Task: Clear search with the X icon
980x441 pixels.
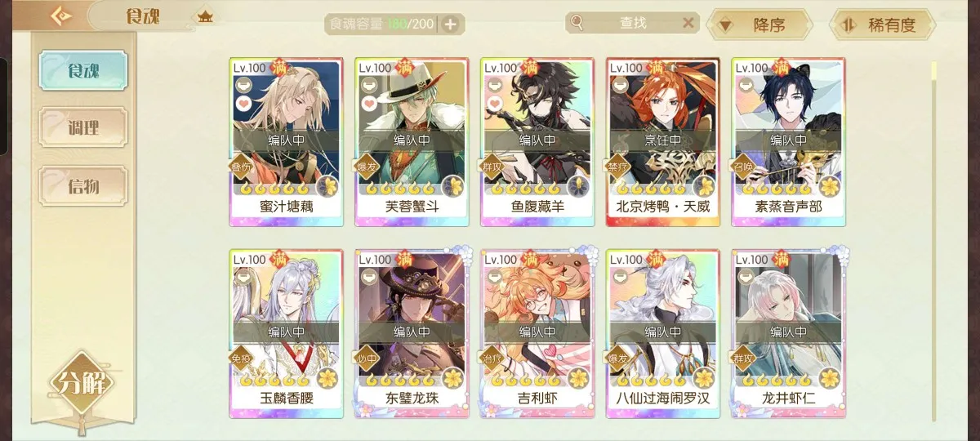Action: (688, 23)
